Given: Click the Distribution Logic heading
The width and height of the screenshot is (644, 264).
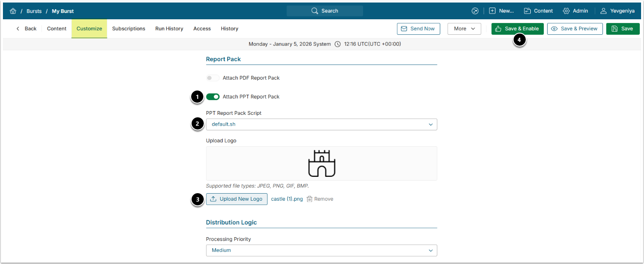Looking at the screenshot, I should coord(231,223).
